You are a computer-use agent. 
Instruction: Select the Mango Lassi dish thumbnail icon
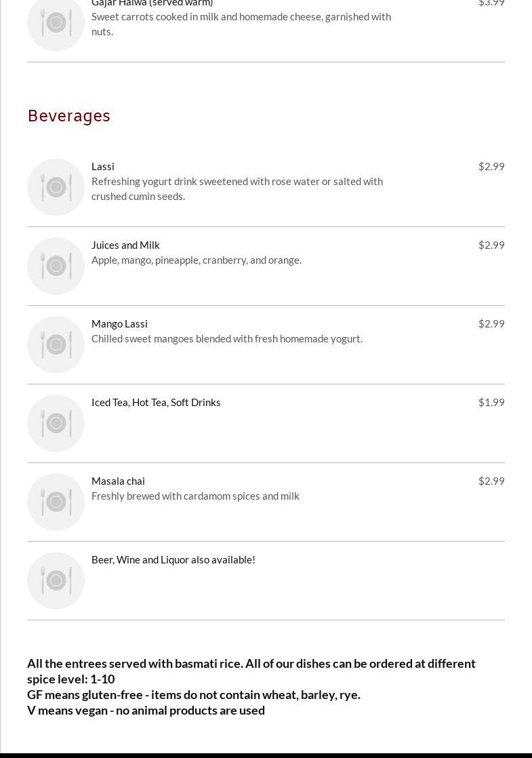click(56, 344)
